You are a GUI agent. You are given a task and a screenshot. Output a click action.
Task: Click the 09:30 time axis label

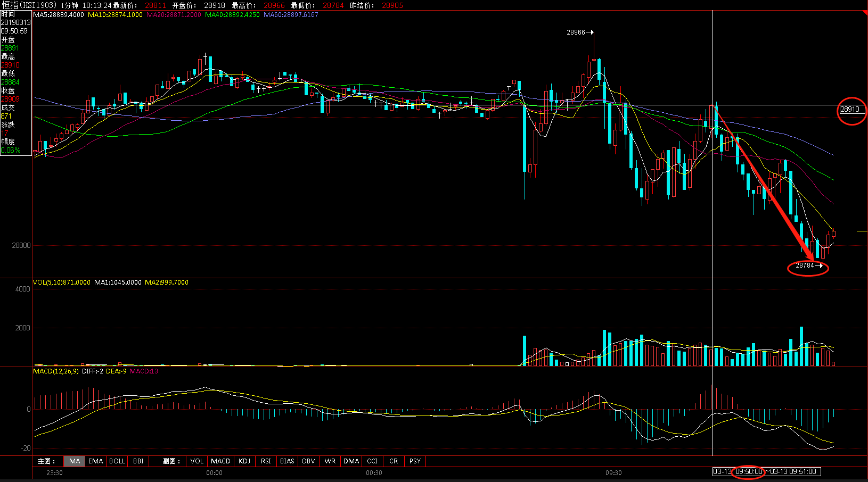click(613, 472)
